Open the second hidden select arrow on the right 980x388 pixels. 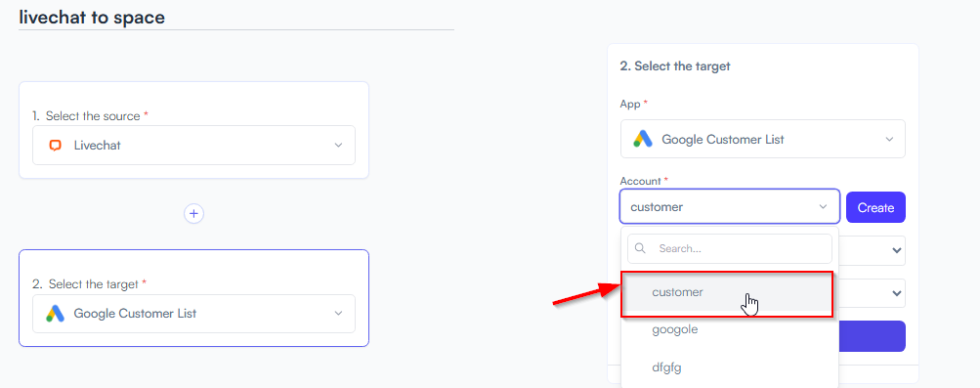(897, 292)
